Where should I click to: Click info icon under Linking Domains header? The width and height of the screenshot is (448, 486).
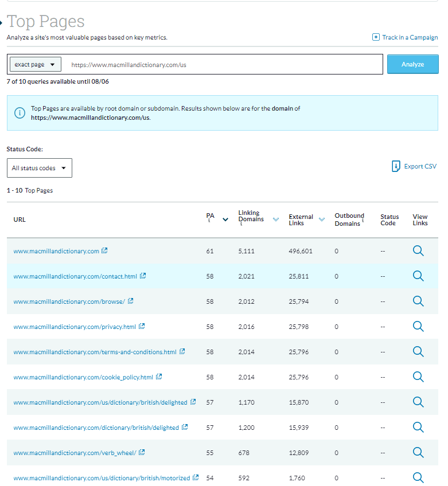point(241,224)
